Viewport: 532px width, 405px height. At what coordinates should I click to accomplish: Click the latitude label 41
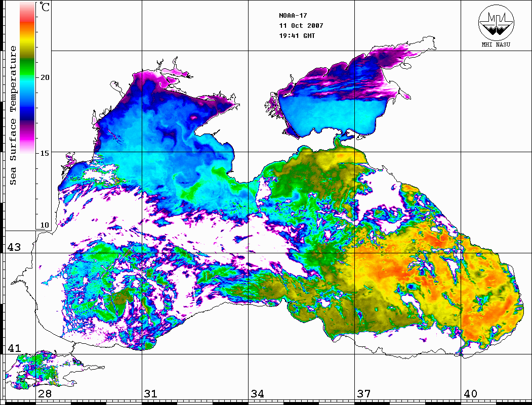pos(14,348)
